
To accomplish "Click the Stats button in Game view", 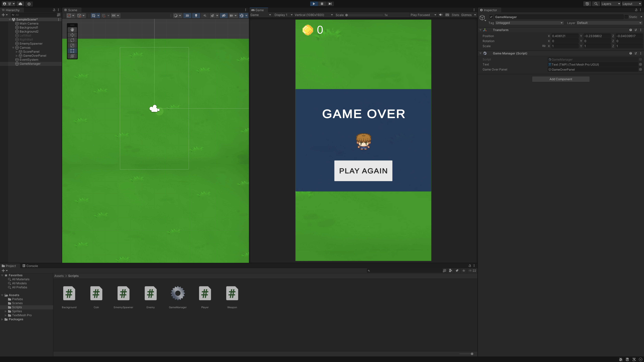I will coord(455,15).
